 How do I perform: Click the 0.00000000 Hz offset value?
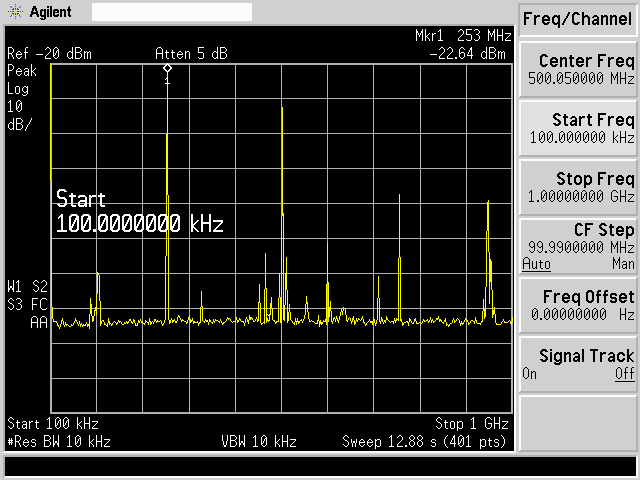click(583, 315)
